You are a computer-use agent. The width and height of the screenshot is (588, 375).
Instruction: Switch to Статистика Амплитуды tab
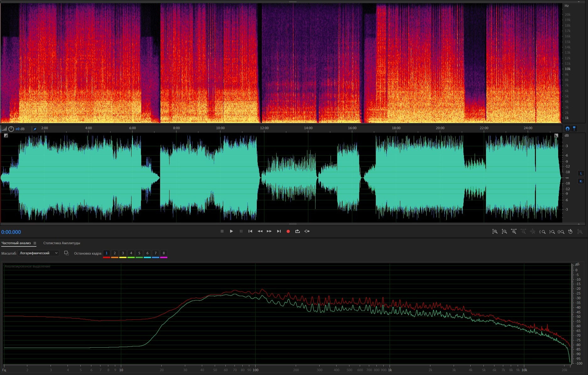(x=62, y=243)
